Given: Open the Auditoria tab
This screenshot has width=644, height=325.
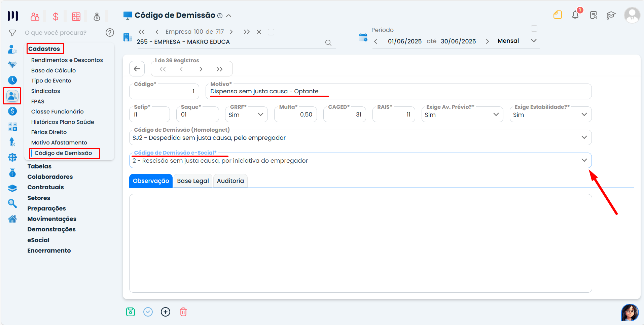Looking at the screenshot, I should pos(230,181).
